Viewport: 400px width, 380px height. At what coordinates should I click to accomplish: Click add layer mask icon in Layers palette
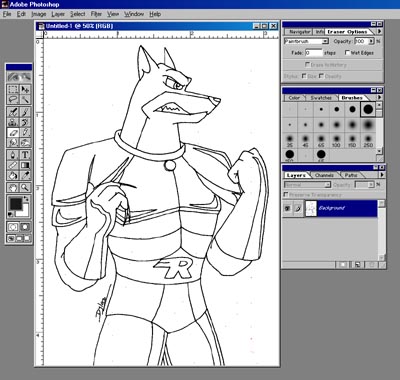point(343,265)
